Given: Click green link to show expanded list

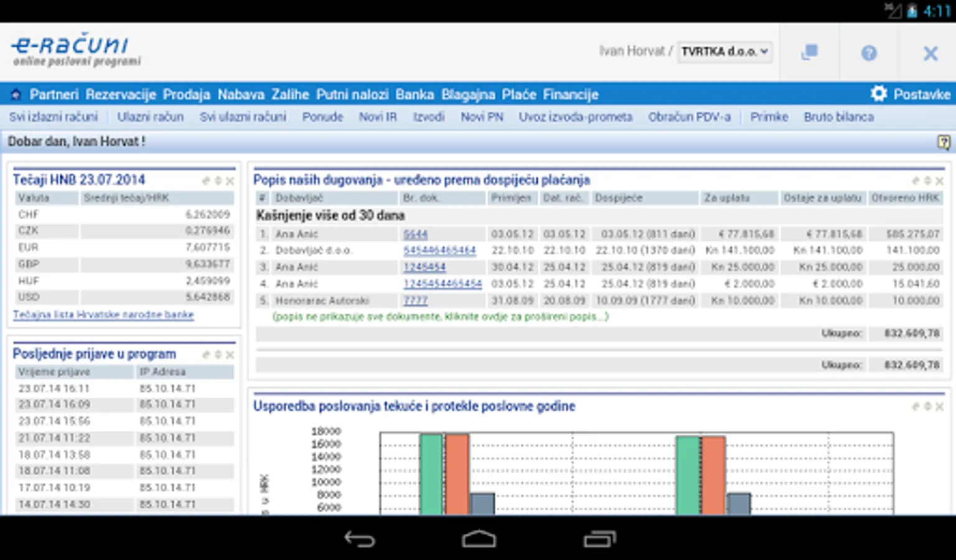Looking at the screenshot, I should tap(441, 317).
